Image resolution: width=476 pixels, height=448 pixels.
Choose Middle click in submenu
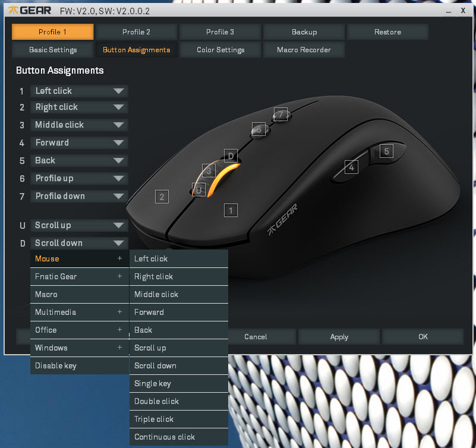point(179,295)
